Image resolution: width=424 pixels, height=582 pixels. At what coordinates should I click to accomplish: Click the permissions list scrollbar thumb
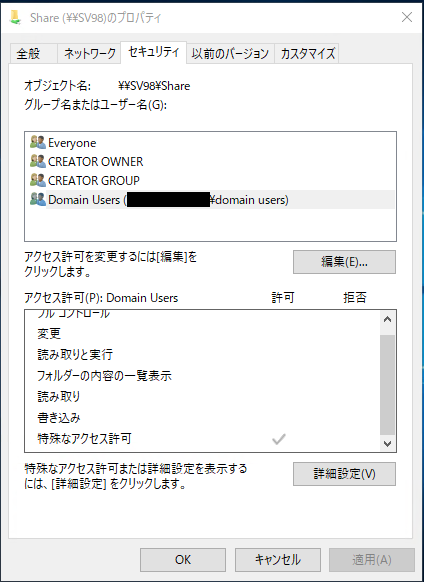(x=388, y=385)
